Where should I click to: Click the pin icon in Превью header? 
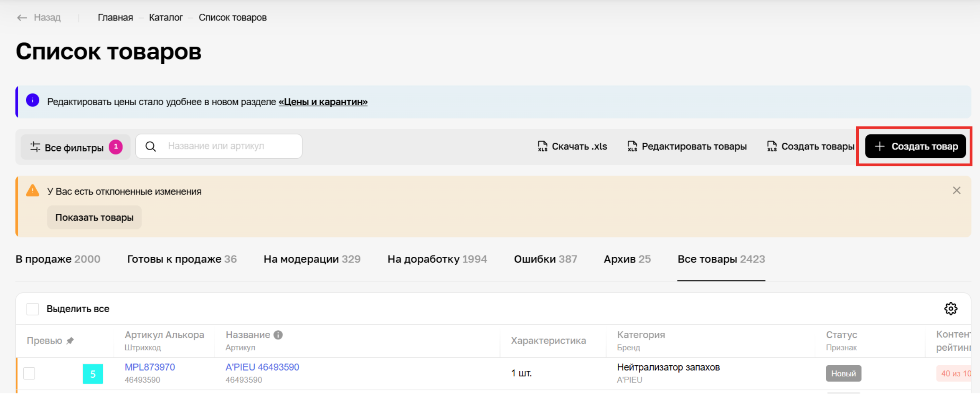(x=71, y=340)
